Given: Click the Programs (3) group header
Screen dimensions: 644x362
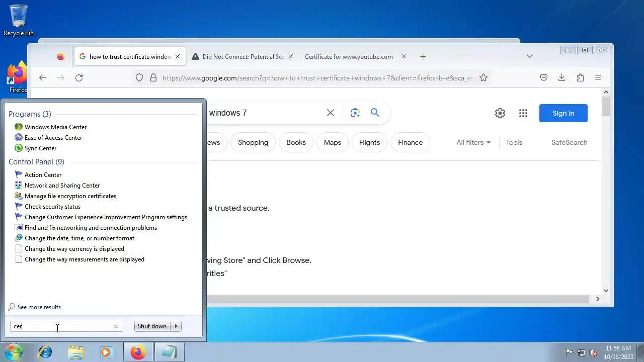Looking at the screenshot, I should [x=30, y=114].
